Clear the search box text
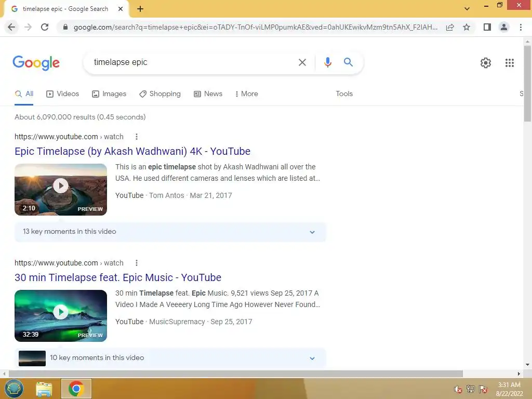The height and width of the screenshot is (399, 532). pyautogui.click(x=302, y=62)
